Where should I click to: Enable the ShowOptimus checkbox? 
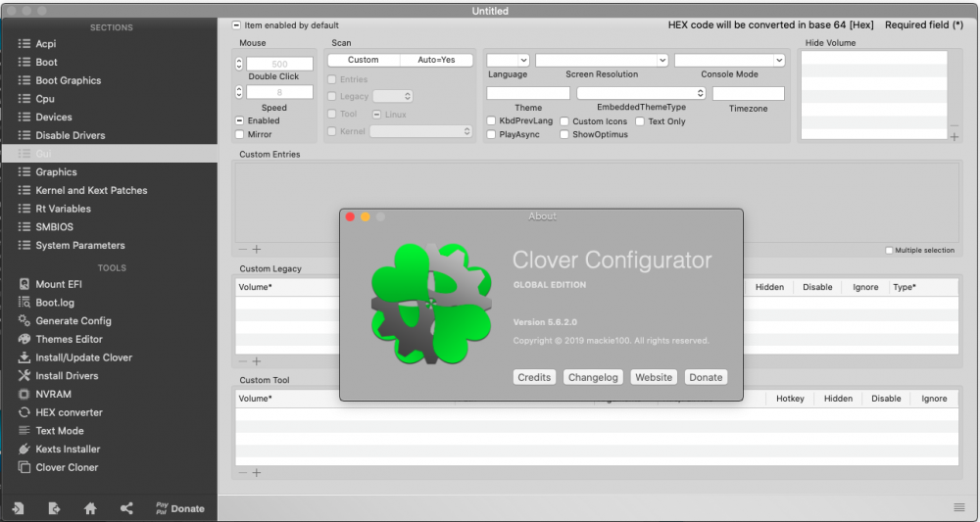coord(564,134)
